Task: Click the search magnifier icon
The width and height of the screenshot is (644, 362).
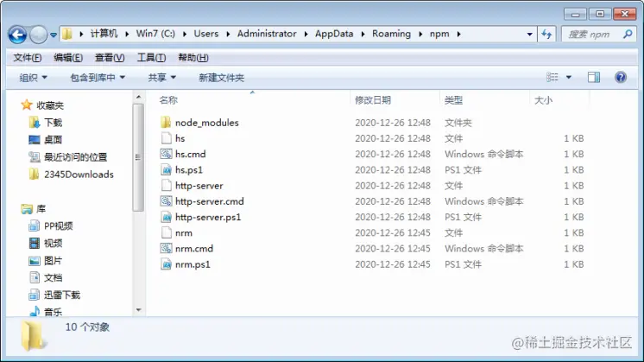Action: click(628, 34)
